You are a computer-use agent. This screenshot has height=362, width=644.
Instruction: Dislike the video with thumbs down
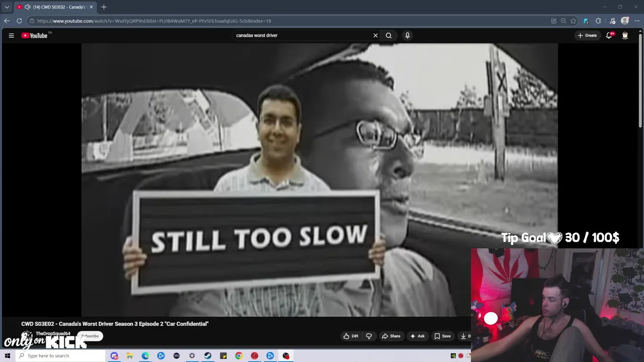coord(369,336)
